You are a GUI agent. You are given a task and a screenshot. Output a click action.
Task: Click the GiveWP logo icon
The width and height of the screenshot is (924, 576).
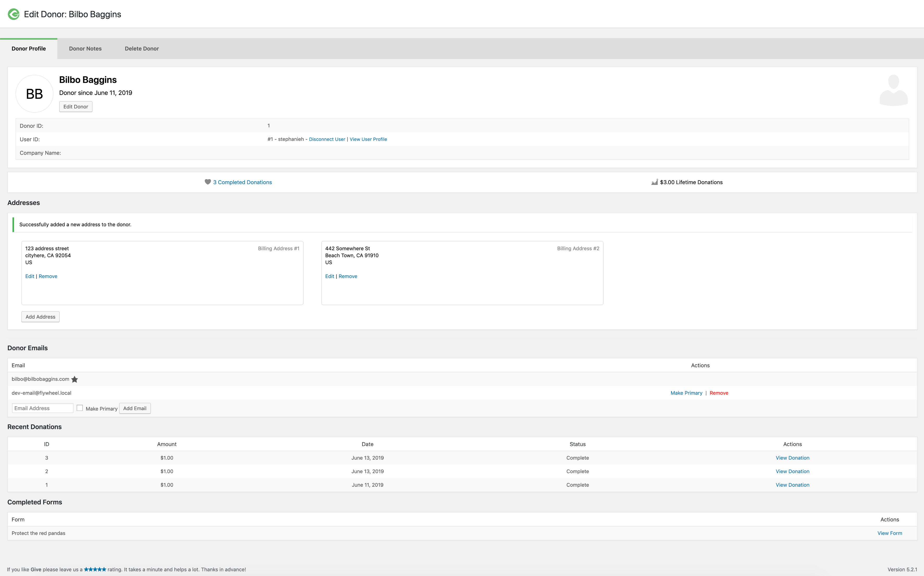13,14
